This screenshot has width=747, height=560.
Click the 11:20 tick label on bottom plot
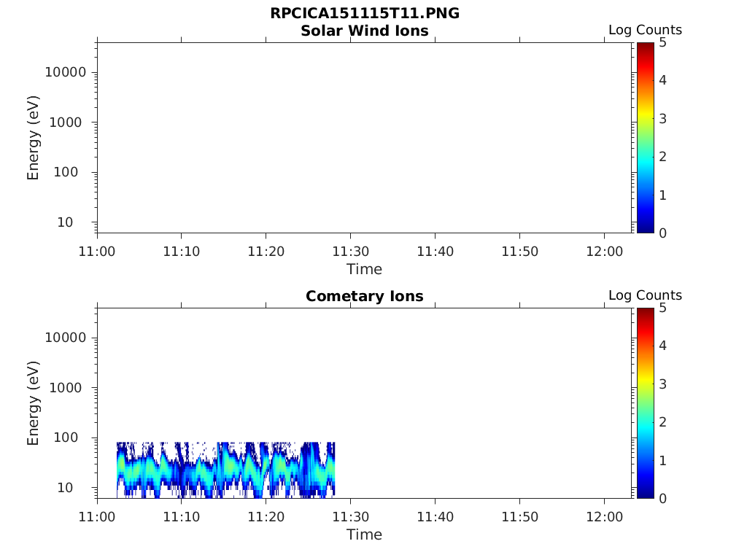(x=266, y=517)
